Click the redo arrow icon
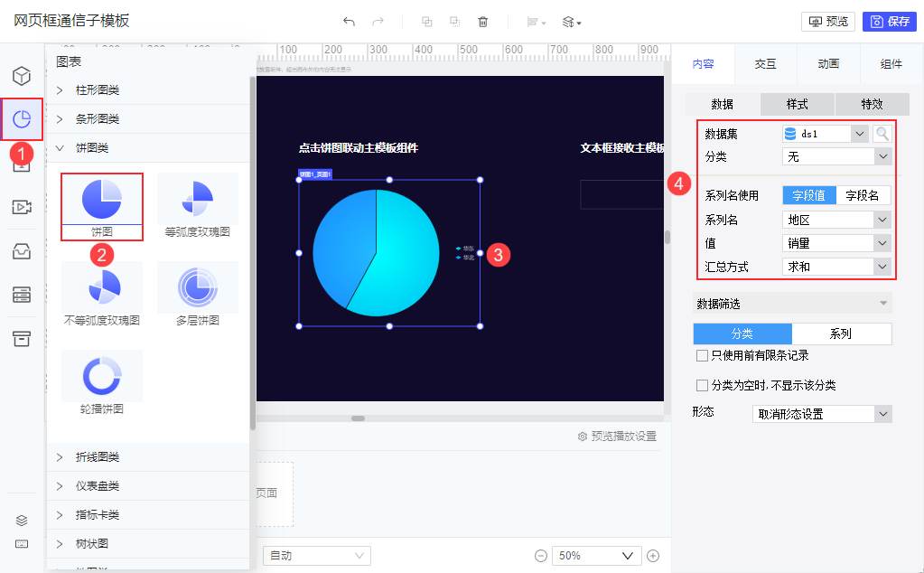Image resolution: width=924 pixels, height=573 pixels. tap(378, 22)
